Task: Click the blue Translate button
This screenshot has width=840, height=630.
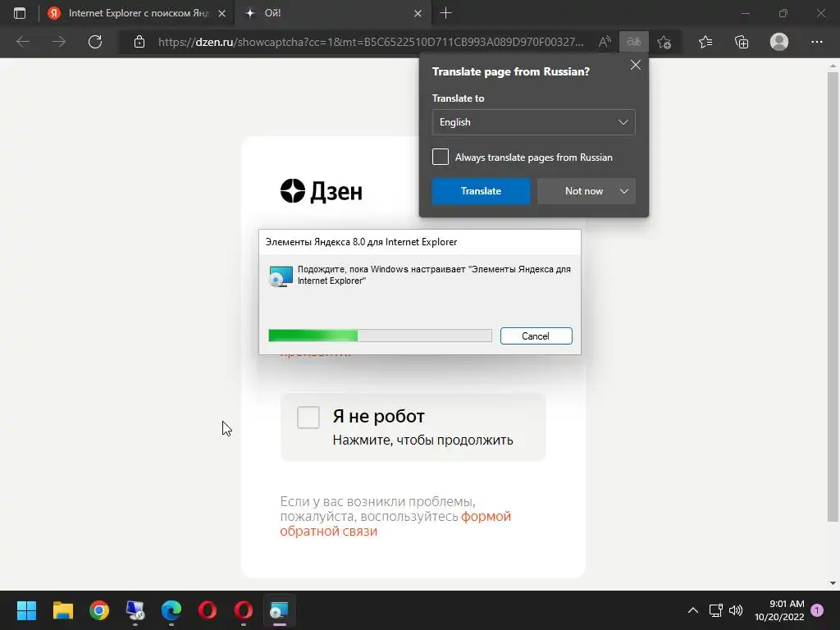Action: click(x=481, y=191)
